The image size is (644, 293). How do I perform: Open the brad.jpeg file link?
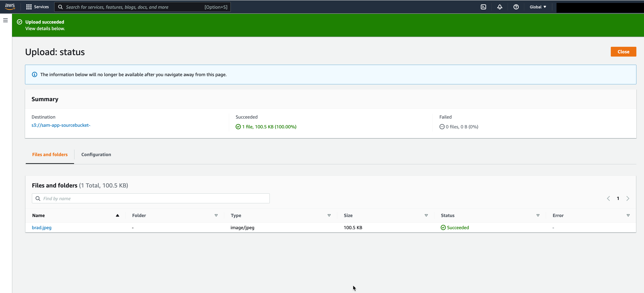(x=42, y=228)
